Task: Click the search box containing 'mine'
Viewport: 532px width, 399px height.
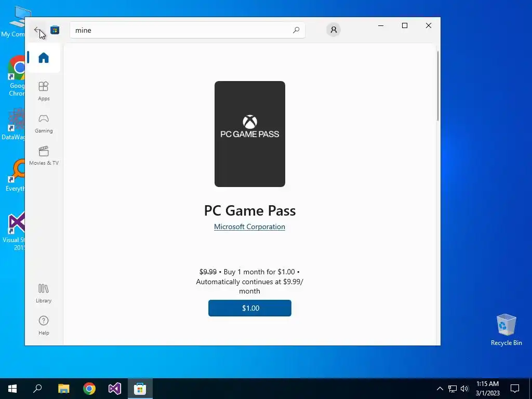Action: click(187, 30)
